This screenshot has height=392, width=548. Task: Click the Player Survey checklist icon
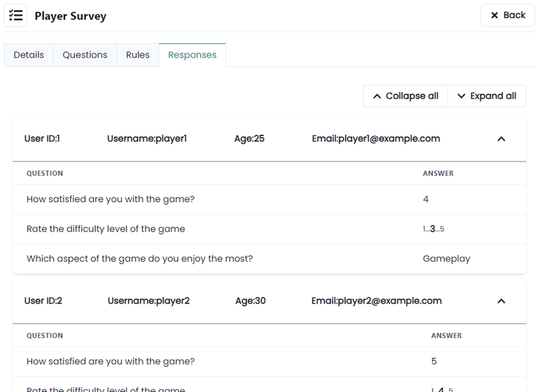pos(15,15)
